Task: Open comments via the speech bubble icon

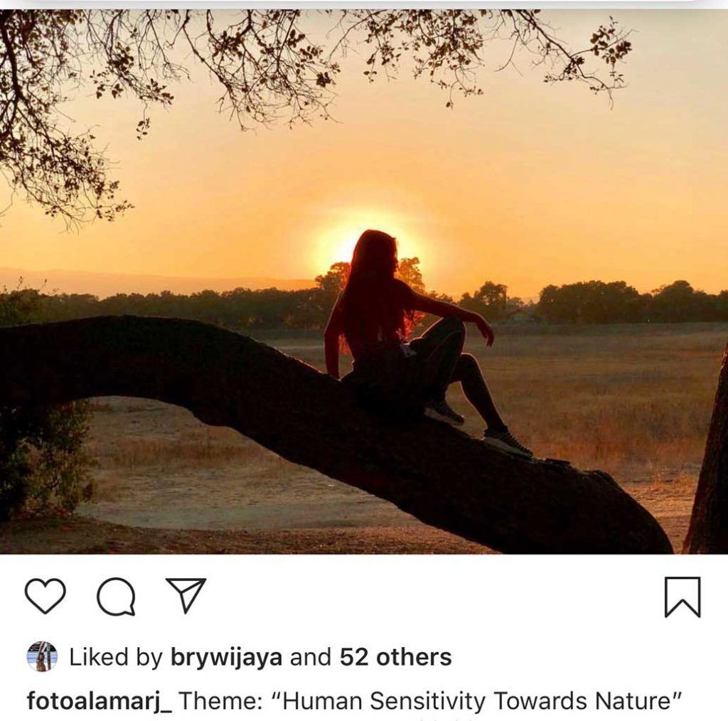Action: pos(116,597)
